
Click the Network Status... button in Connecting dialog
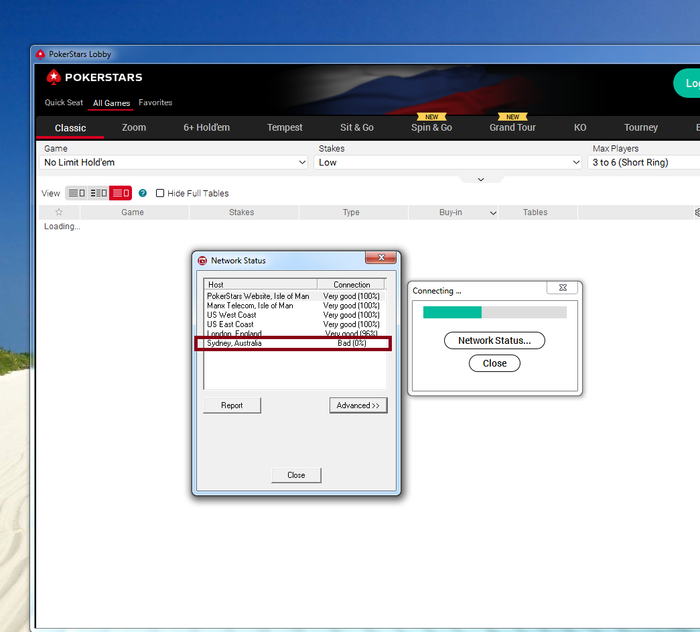click(494, 341)
